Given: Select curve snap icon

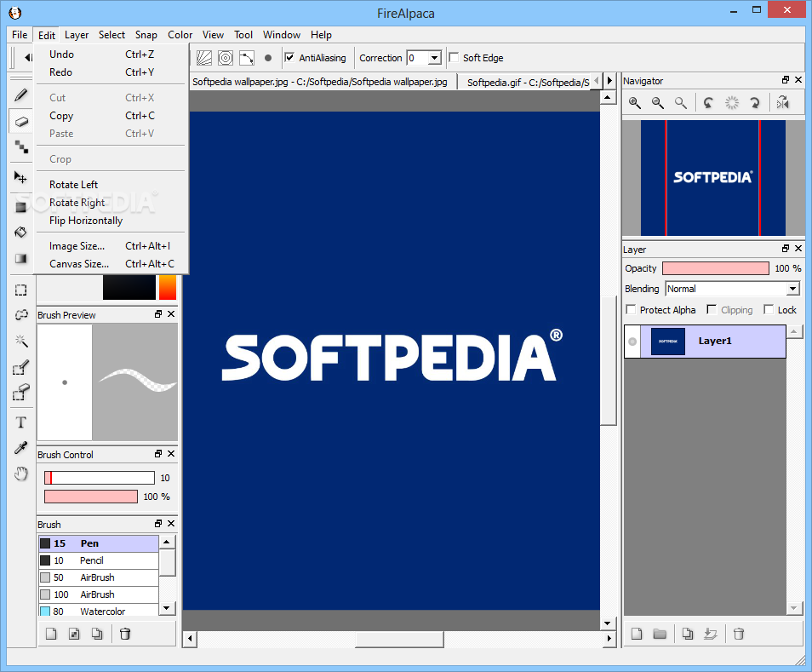Looking at the screenshot, I should (x=247, y=58).
